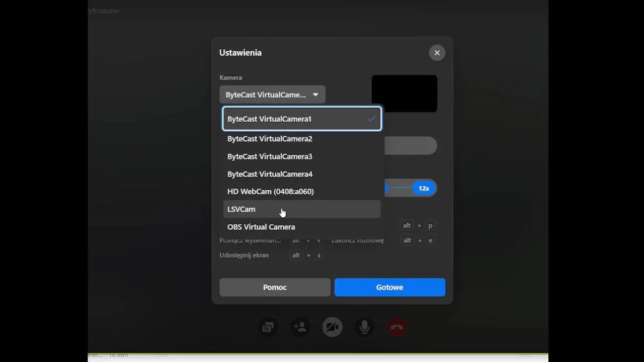Pick ByteCast VirtualCamera3 in the list

pyautogui.click(x=302, y=156)
